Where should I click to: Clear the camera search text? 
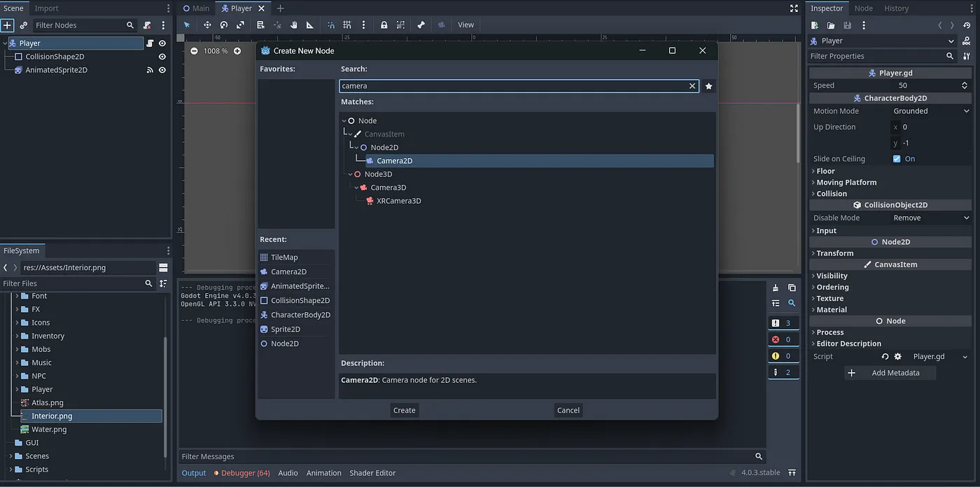pos(692,86)
